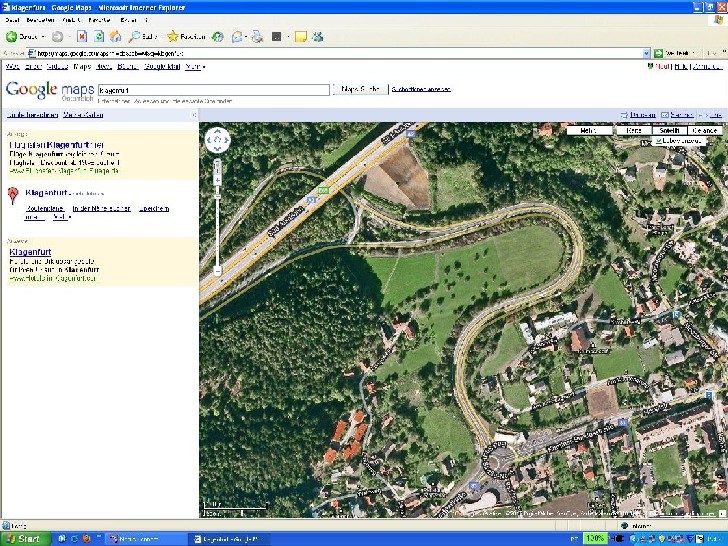Click the map pan navigation control

(x=217, y=140)
